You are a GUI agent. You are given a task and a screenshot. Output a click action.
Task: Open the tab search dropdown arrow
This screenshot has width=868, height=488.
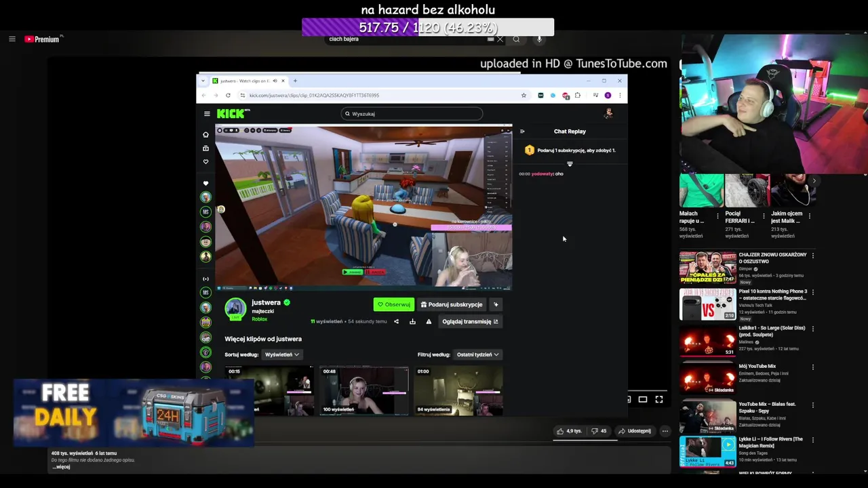tap(204, 81)
